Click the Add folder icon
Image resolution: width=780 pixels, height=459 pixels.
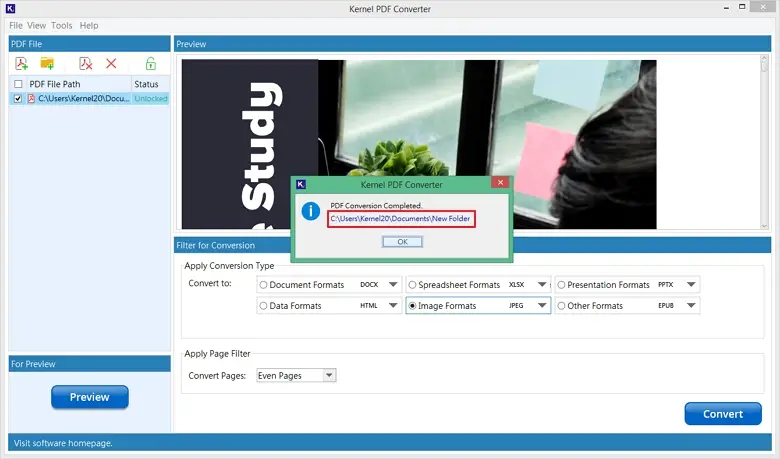click(47, 63)
